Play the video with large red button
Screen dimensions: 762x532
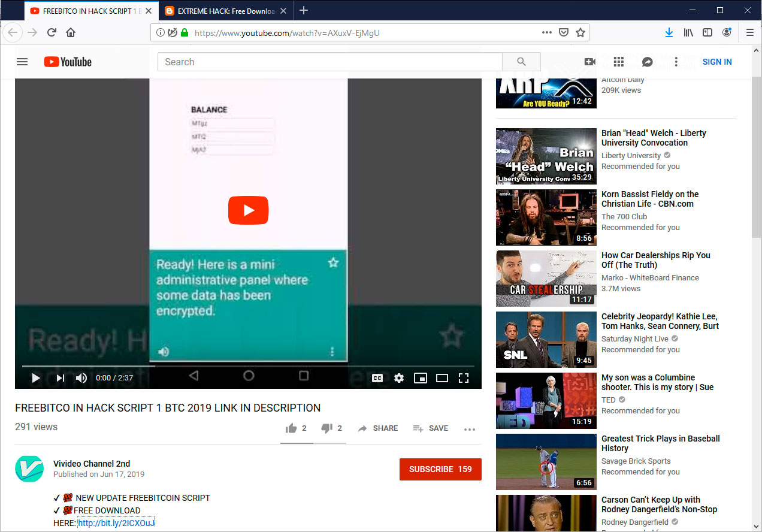pos(248,210)
